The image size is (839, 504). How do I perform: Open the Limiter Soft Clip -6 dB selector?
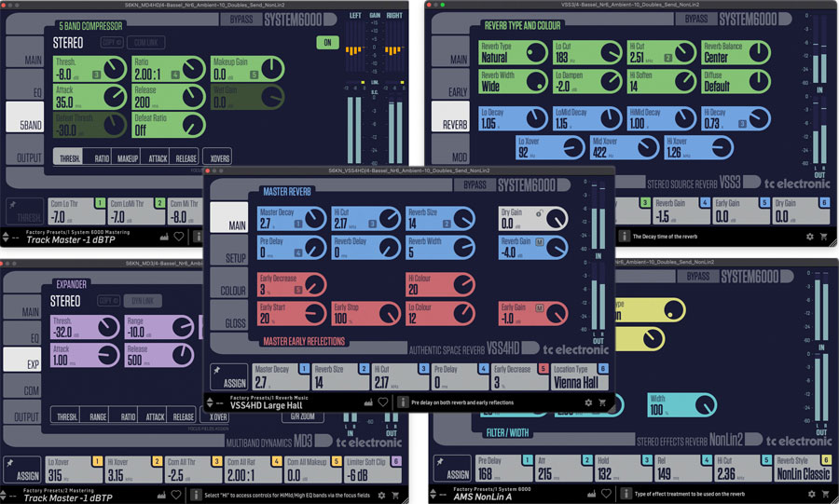(x=373, y=470)
